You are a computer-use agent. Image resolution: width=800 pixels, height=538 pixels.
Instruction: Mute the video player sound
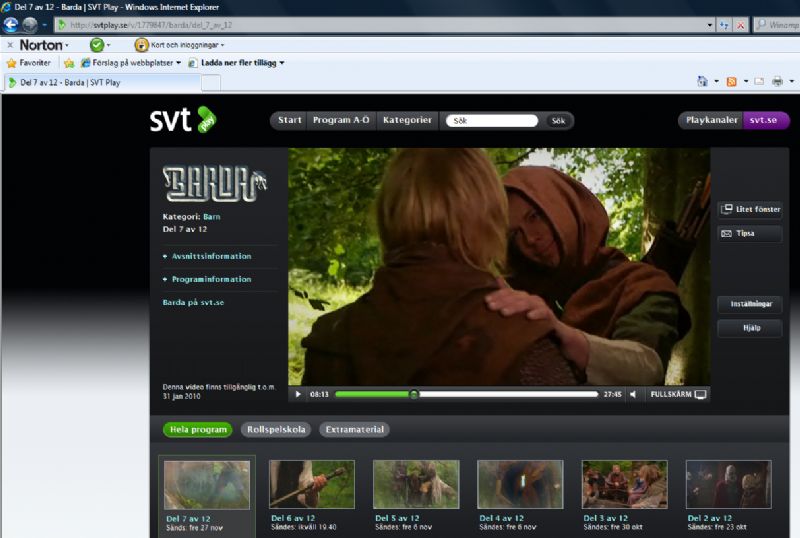pyautogui.click(x=633, y=394)
